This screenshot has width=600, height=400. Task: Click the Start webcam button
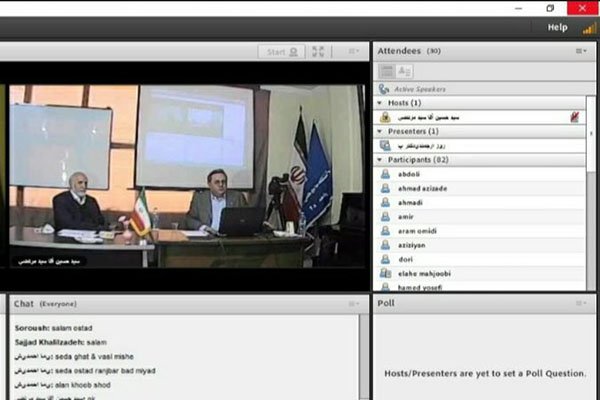pos(282,52)
